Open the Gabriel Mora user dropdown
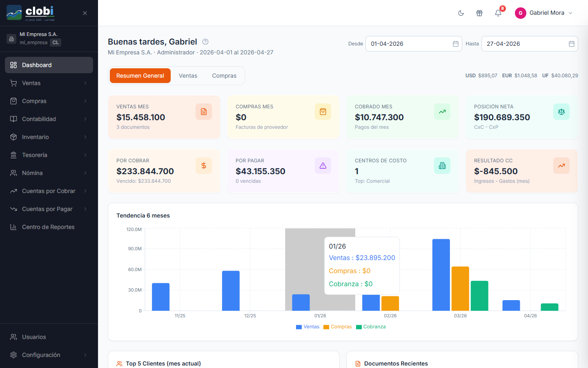 [x=544, y=13]
